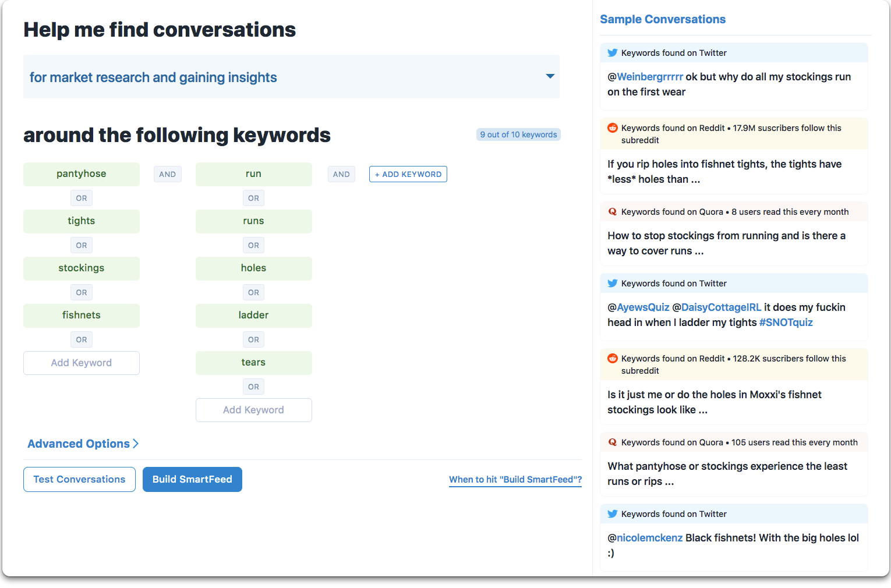
Task: Select the pantyhose keyword chip
Action: point(82,174)
